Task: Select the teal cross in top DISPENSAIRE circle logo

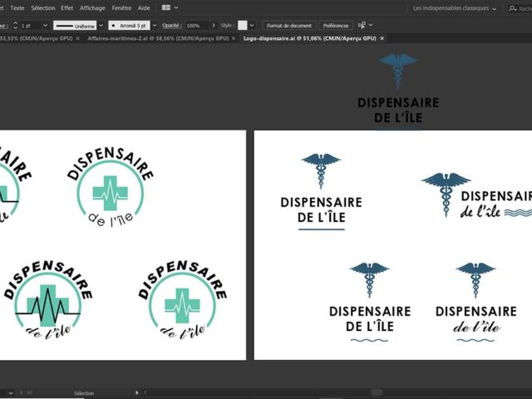Action: tap(110, 193)
